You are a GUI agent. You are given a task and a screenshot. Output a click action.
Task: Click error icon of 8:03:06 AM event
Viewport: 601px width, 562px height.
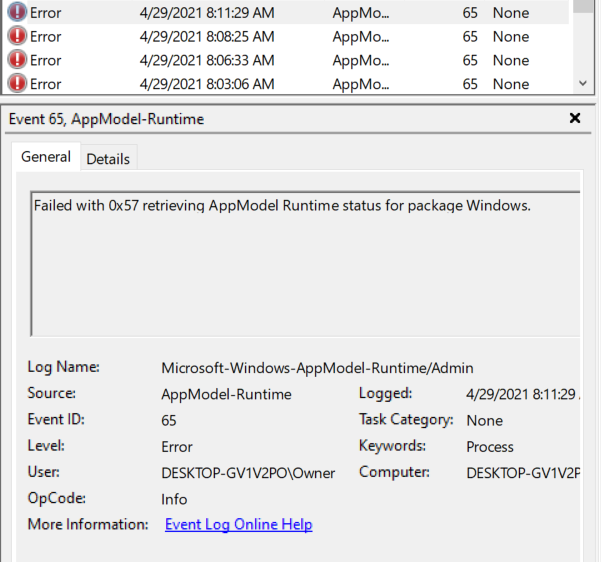tap(17, 84)
